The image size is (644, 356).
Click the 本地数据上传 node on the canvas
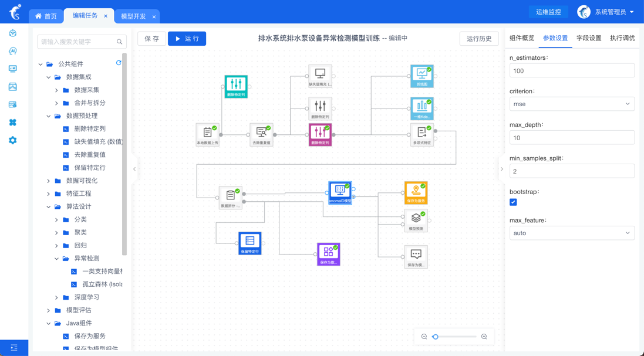pyautogui.click(x=207, y=134)
